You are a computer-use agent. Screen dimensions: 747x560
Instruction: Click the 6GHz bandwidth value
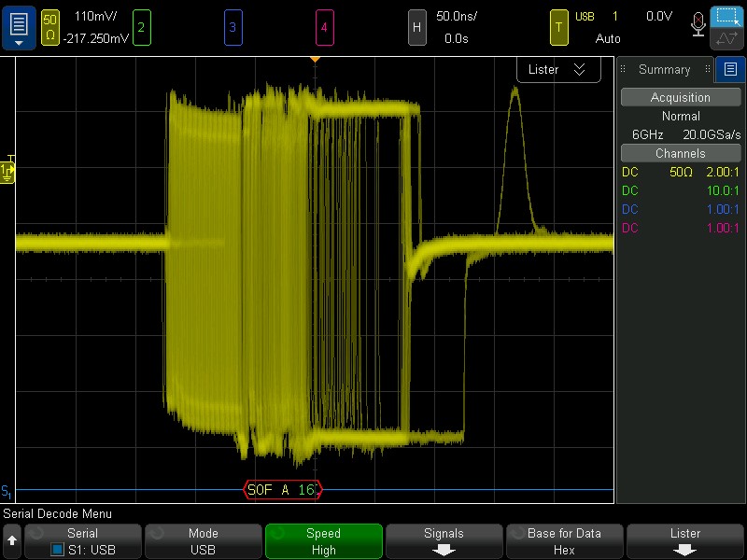click(x=647, y=134)
